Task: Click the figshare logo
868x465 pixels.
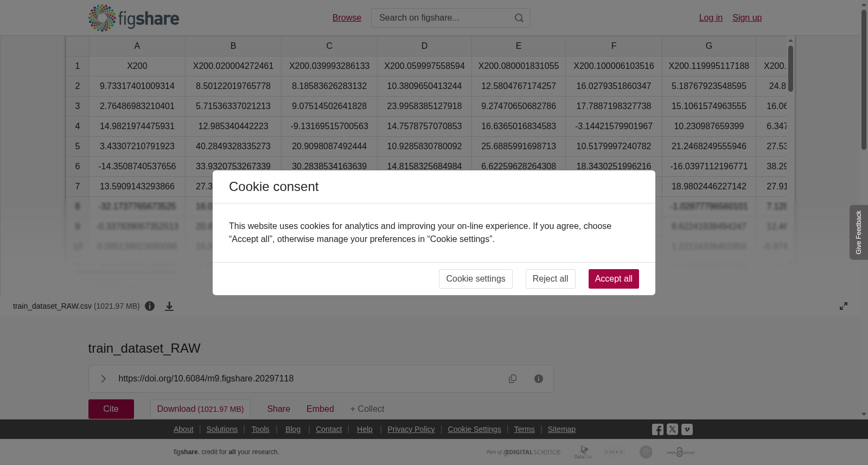Action: [x=133, y=18]
